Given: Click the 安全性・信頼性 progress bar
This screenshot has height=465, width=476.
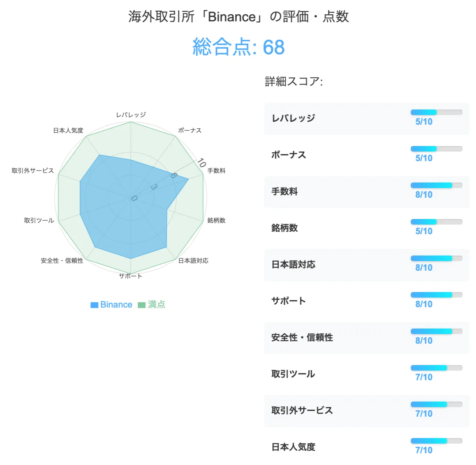Looking at the screenshot, I should point(437,332).
